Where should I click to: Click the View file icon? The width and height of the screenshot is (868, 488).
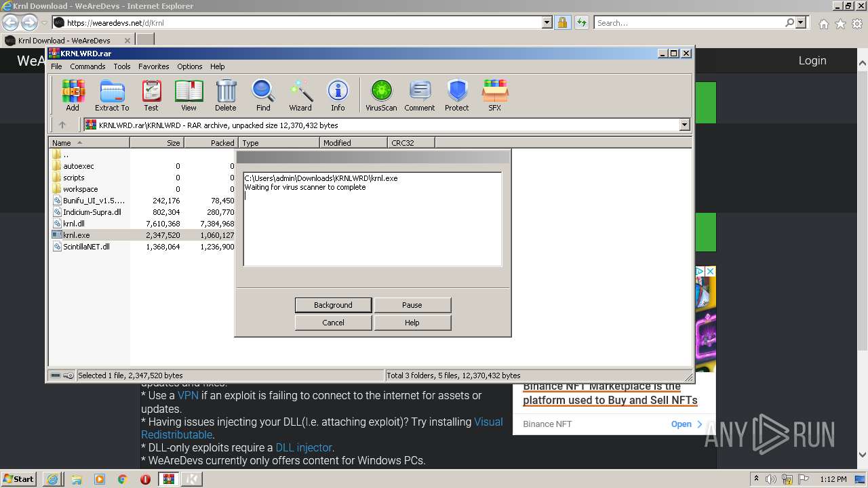point(189,95)
